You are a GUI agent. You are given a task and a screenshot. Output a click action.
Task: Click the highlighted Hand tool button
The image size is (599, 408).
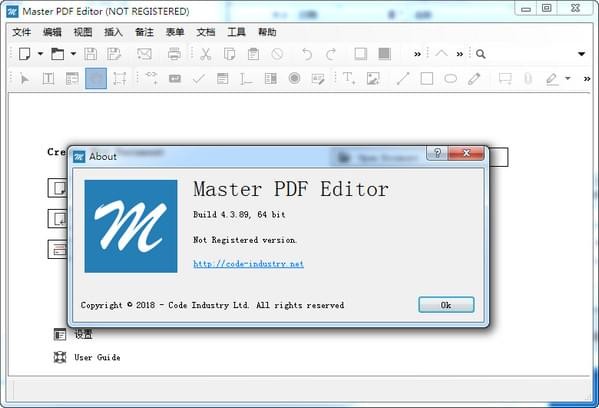click(x=96, y=78)
